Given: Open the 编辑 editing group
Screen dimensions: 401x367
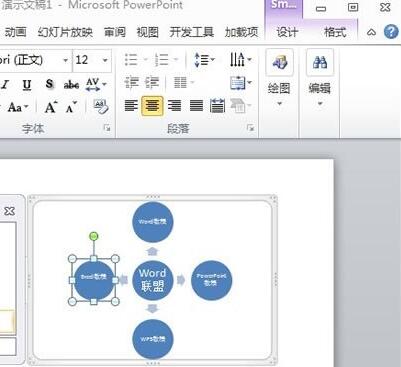Looking at the screenshot, I should (x=320, y=78).
